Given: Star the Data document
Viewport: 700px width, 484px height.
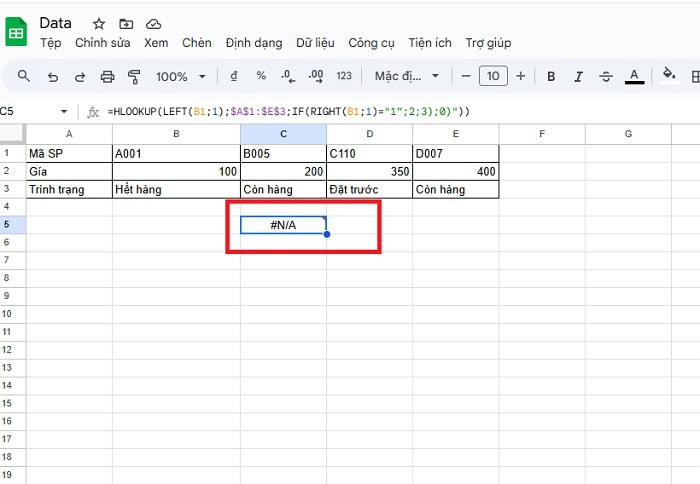Looking at the screenshot, I should 99,23.
